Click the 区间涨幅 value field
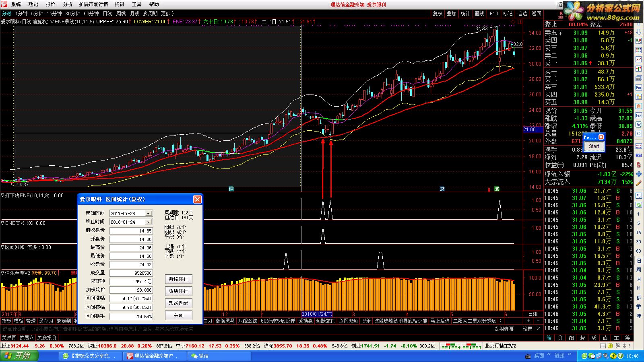This screenshot has width=644, height=362. point(131,298)
